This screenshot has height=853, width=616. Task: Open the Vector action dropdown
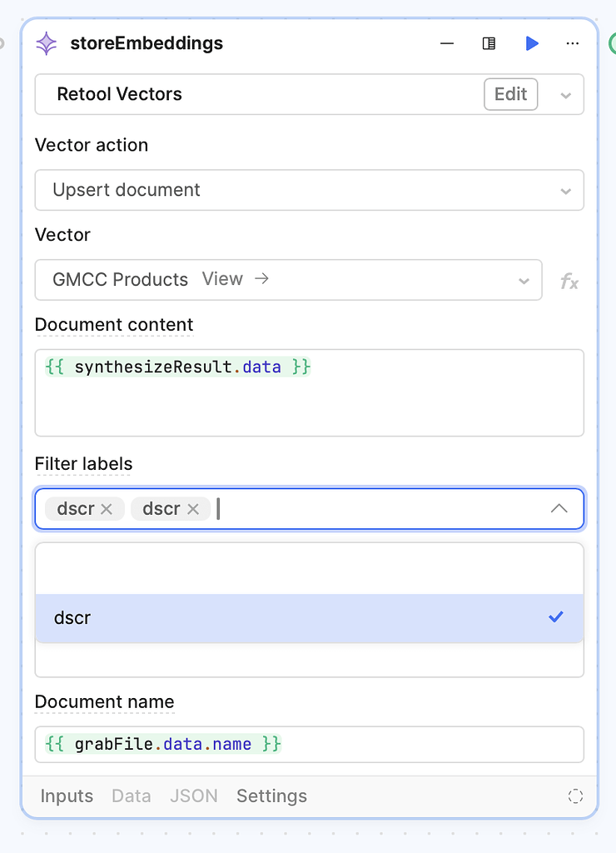[x=309, y=190]
